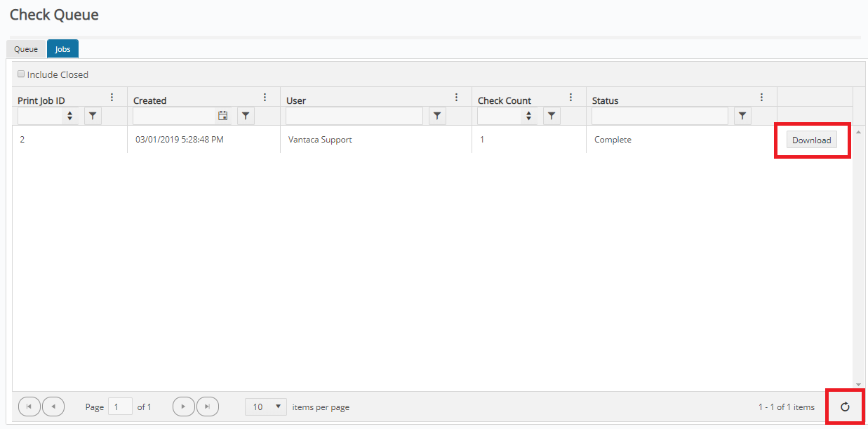Select the 'Complete' status cell
This screenshot has height=429, width=868.
[613, 140]
